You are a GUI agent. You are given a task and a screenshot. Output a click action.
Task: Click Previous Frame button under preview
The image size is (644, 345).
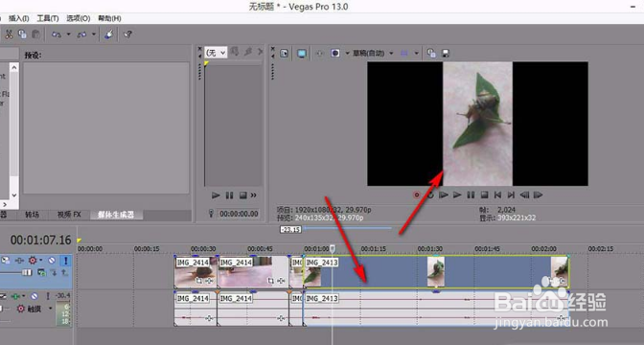click(524, 195)
